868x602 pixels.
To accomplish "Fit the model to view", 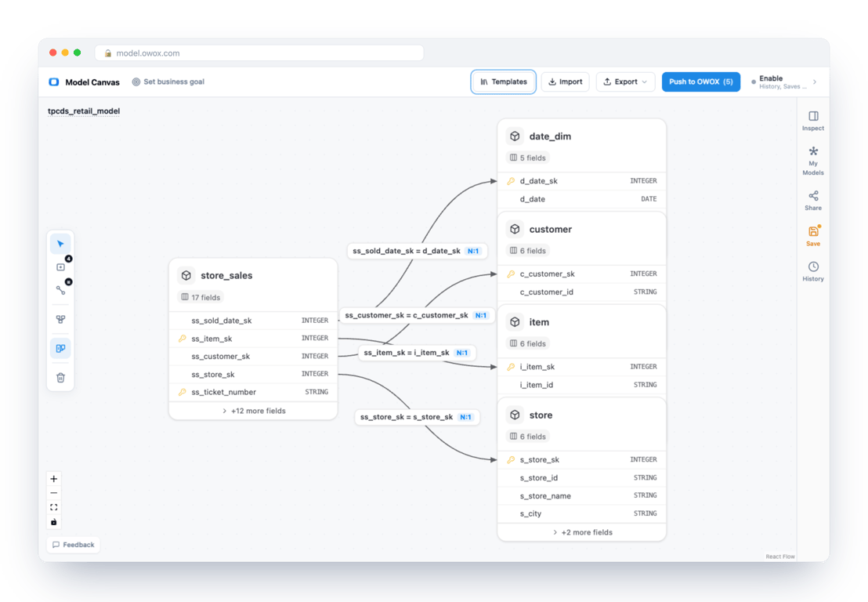I will [x=54, y=507].
